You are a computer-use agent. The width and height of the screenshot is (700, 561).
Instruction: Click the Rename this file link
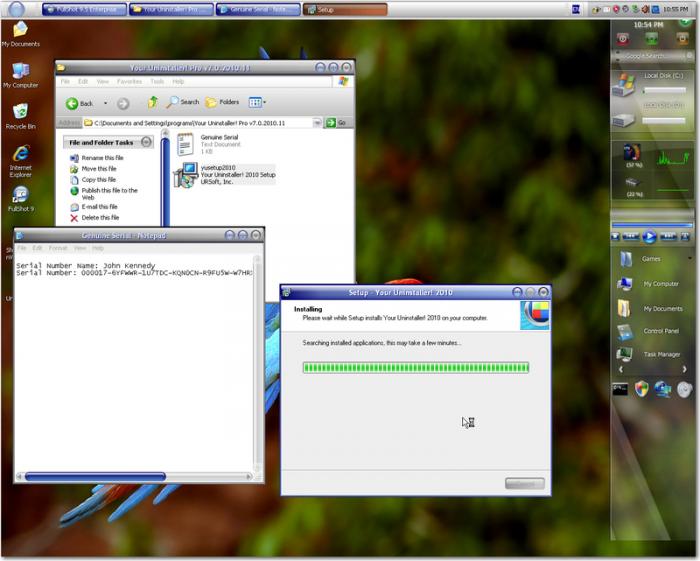point(102,158)
